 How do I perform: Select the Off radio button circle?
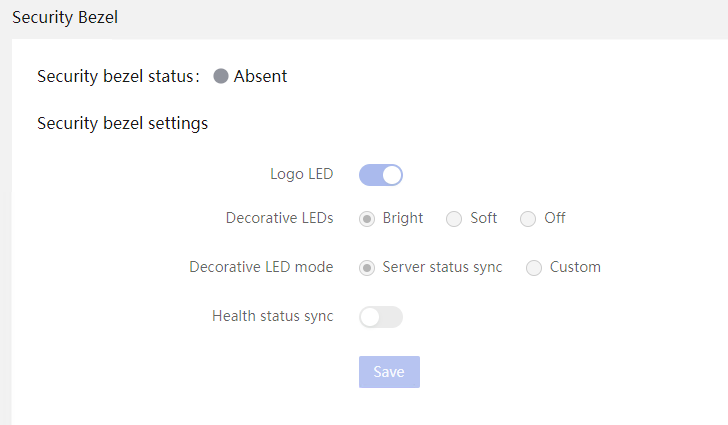[528, 219]
